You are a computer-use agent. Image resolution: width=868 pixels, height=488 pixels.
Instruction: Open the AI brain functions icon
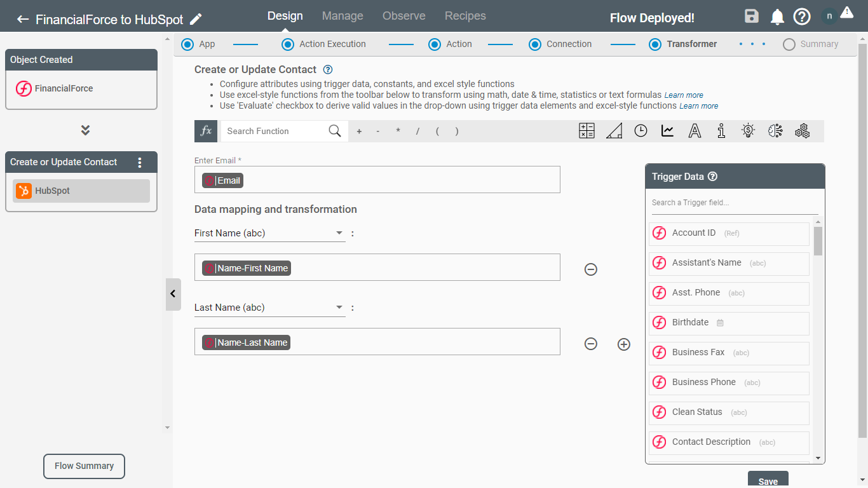point(775,131)
